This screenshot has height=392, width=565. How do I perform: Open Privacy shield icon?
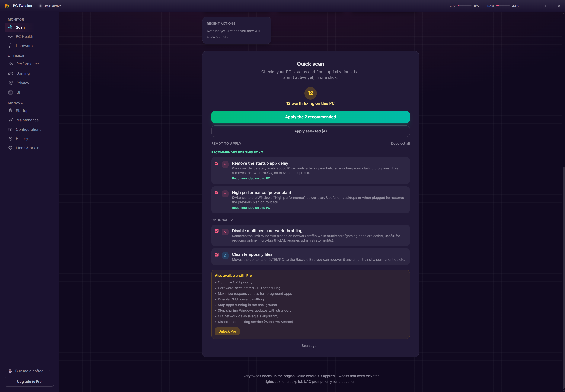point(11,83)
